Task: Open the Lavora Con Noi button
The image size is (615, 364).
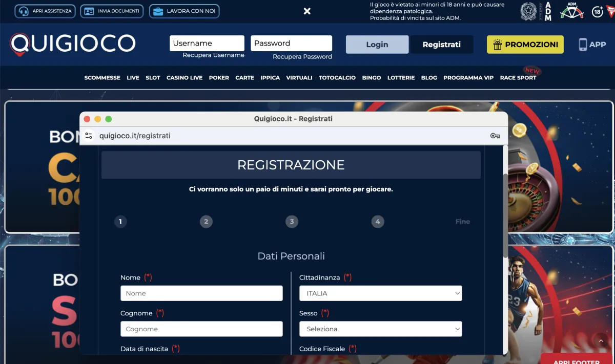Action: pos(184,11)
